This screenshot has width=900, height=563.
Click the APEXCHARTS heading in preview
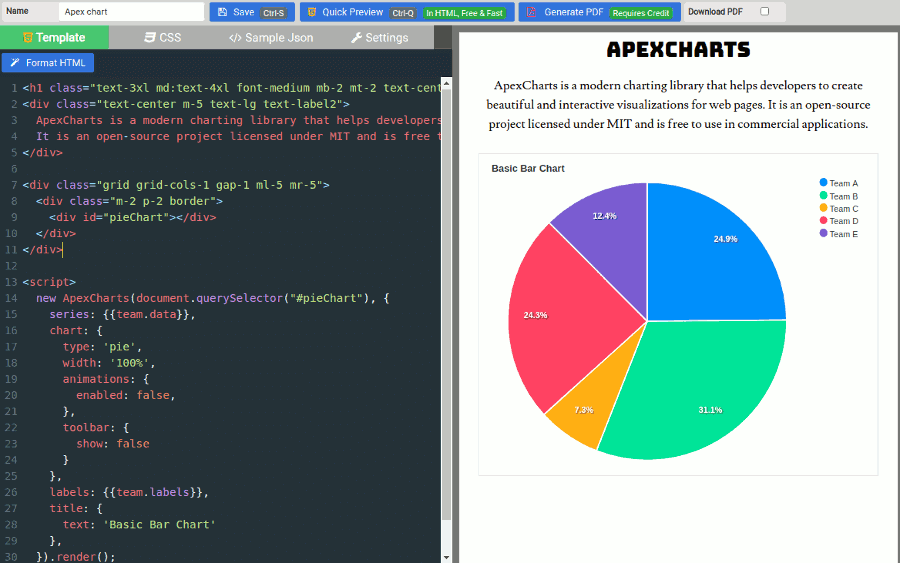pyautogui.click(x=678, y=50)
